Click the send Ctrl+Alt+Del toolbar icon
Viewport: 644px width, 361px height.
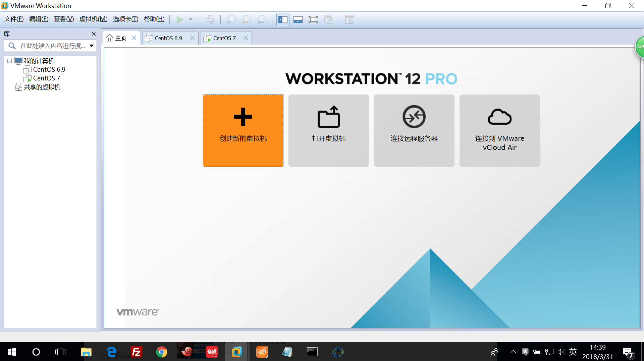(210, 19)
